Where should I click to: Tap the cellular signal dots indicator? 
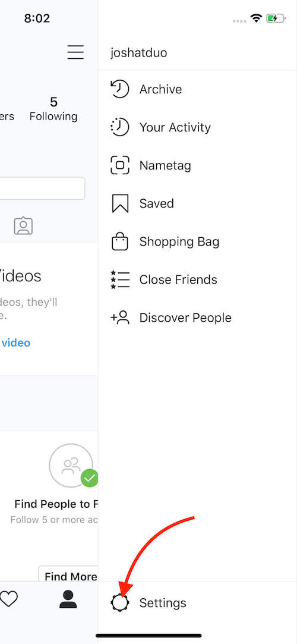click(x=239, y=21)
